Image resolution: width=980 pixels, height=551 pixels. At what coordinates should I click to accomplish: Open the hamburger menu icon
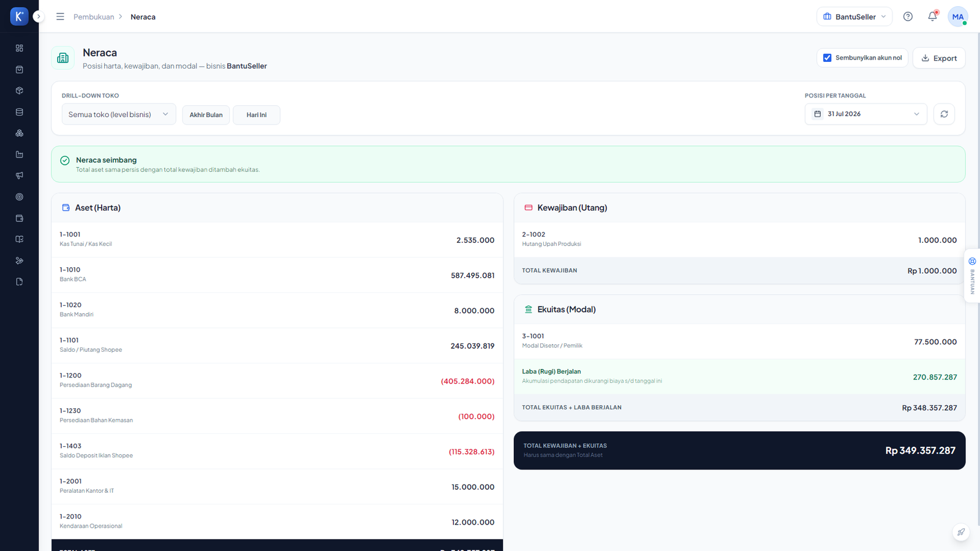(x=60, y=17)
